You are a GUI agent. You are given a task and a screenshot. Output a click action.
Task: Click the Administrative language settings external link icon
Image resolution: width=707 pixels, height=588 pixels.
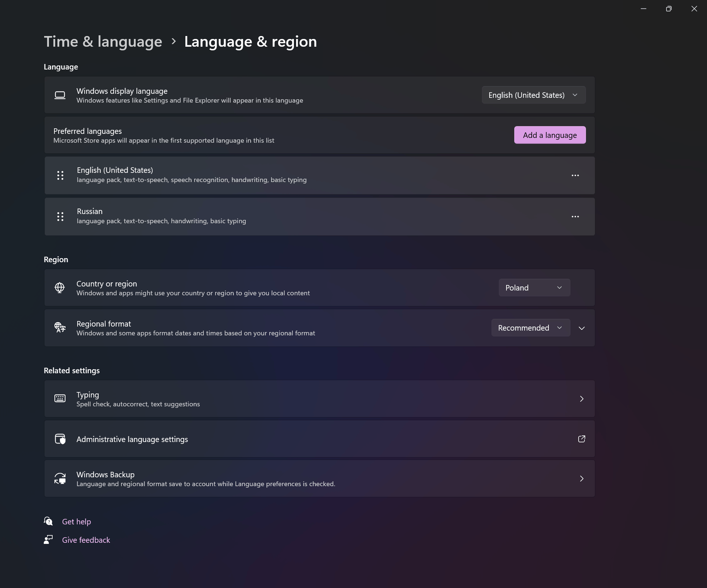tap(581, 439)
